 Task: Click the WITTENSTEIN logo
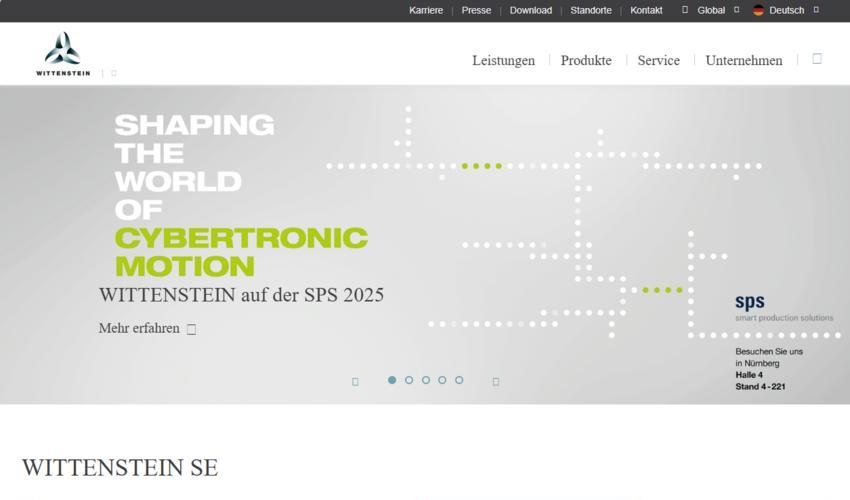point(63,54)
